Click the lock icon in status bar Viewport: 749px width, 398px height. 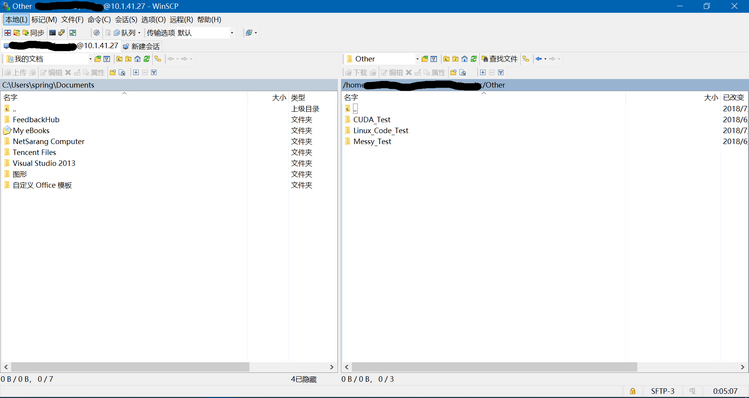coord(632,391)
